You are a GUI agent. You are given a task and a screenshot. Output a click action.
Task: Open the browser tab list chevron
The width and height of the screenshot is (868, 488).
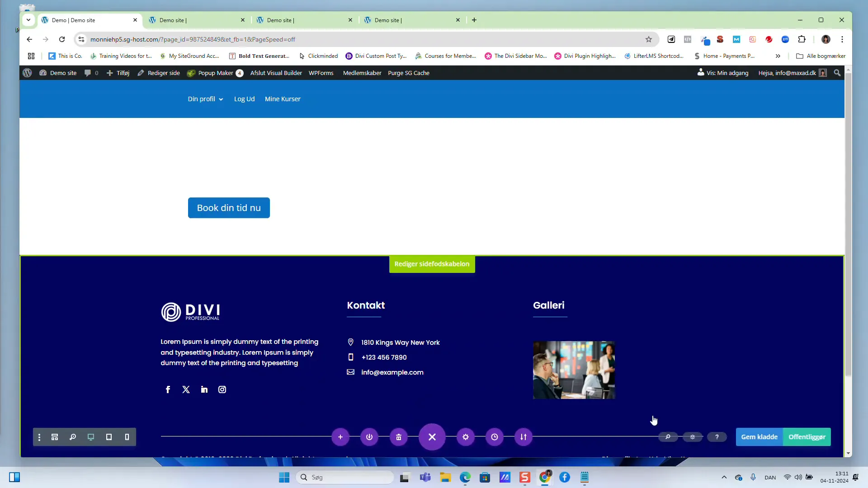click(x=28, y=20)
